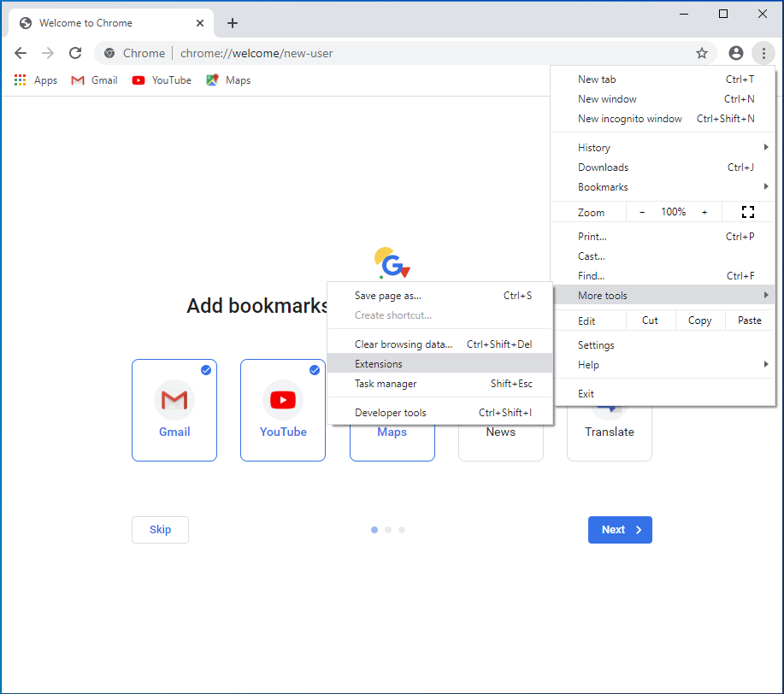Click the Skip button
This screenshot has width=784, height=694.
pyautogui.click(x=160, y=530)
